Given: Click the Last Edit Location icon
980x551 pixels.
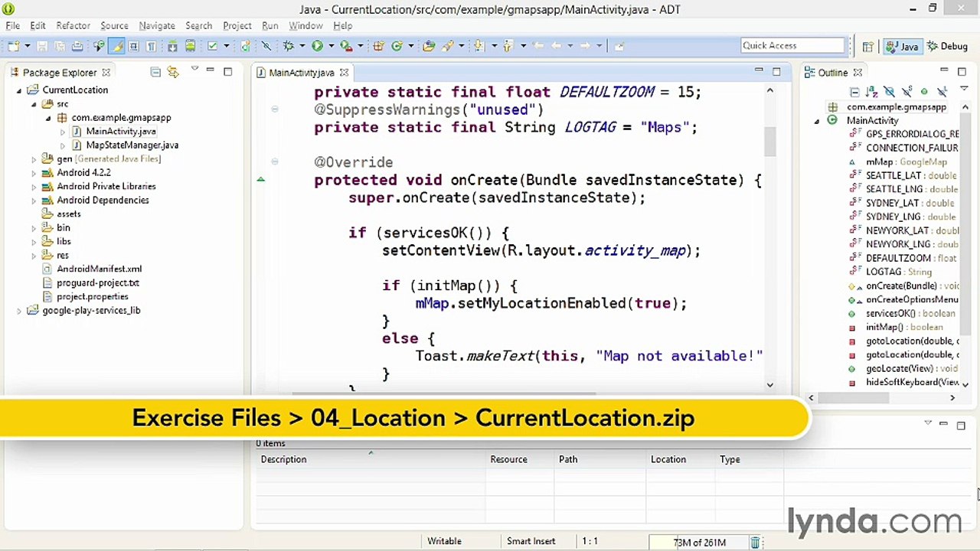Looking at the screenshot, I should pos(538,46).
